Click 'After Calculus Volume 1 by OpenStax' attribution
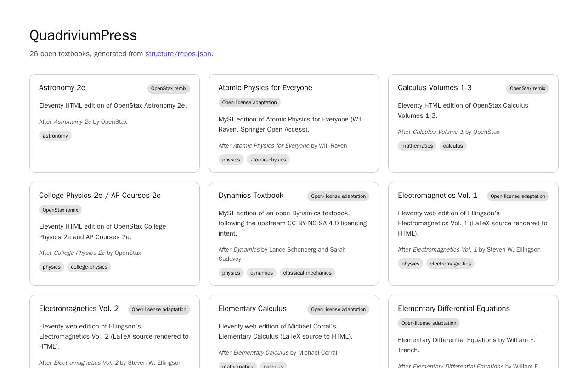 click(x=449, y=132)
